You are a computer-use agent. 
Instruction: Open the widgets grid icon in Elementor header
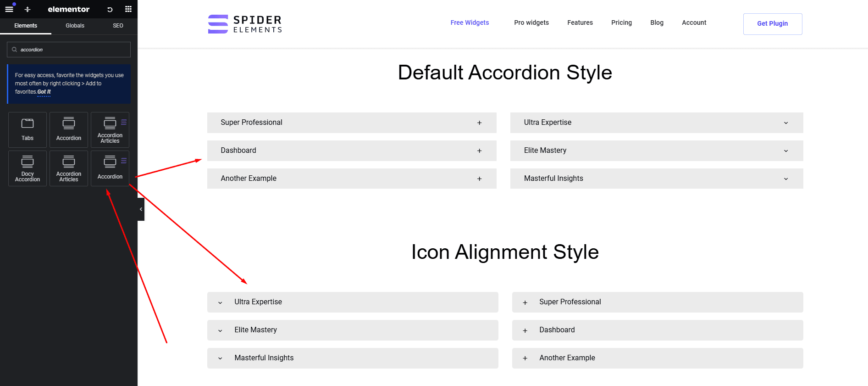click(128, 9)
